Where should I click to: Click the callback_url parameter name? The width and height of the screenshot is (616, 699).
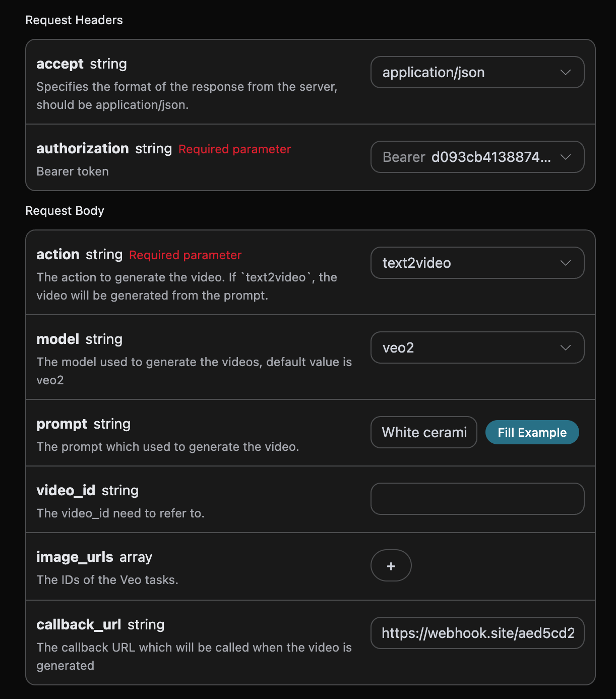(x=79, y=625)
